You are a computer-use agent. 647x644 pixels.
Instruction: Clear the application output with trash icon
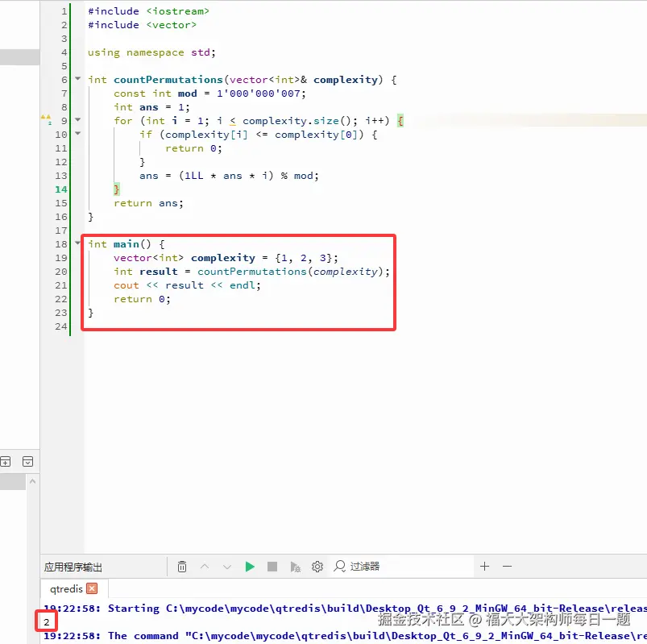coord(182,567)
